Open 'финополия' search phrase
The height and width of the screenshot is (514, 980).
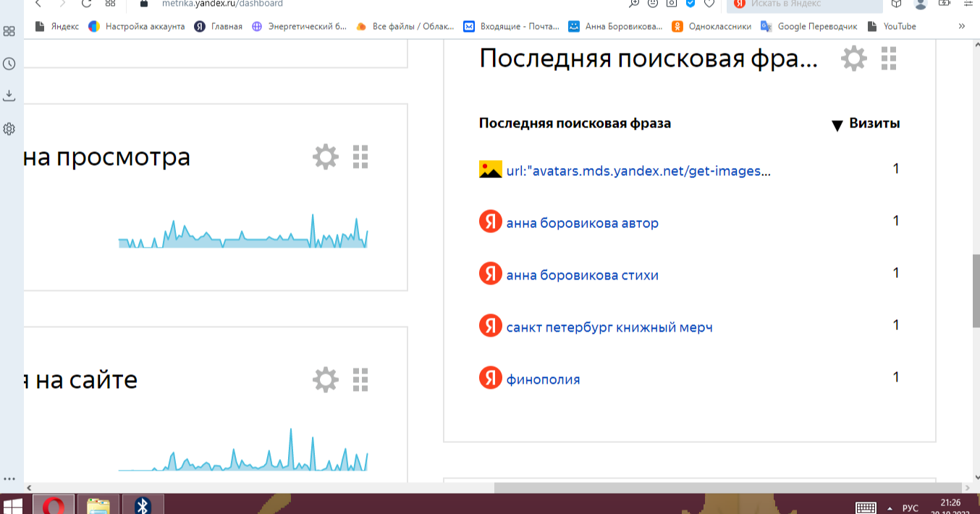(x=543, y=379)
